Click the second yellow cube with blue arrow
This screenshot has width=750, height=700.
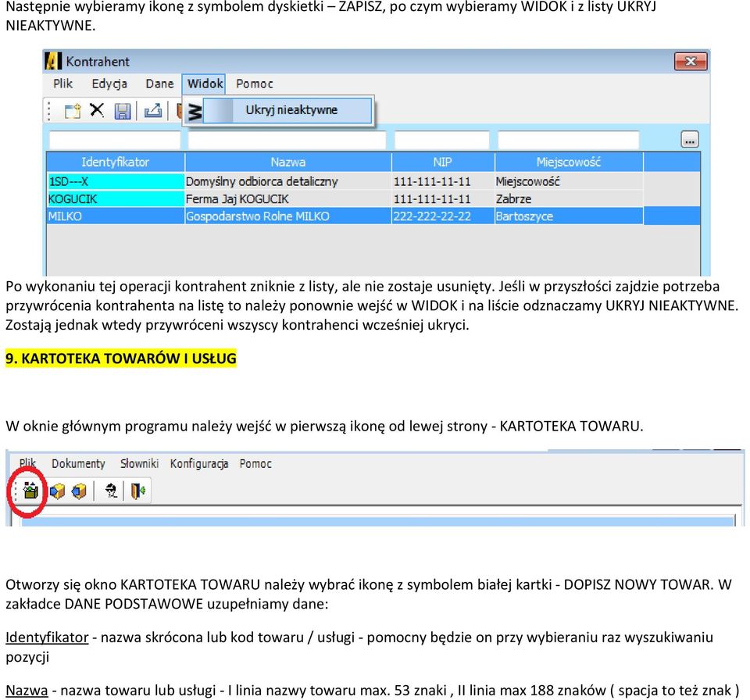(79, 491)
